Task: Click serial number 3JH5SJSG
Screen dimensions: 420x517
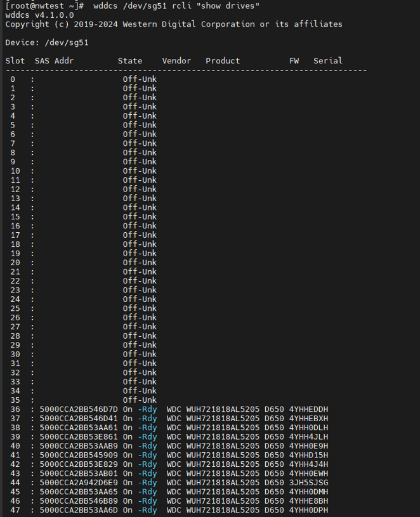Action: (x=308, y=483)
